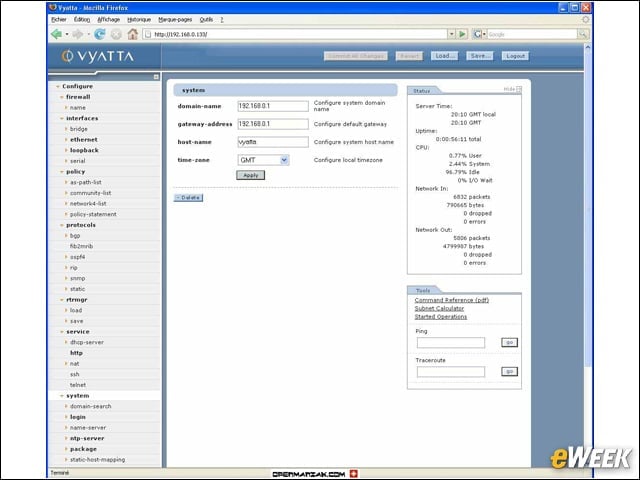Collapse the rtrmgr tree node

pyautogui.click(x=62, y=300)
